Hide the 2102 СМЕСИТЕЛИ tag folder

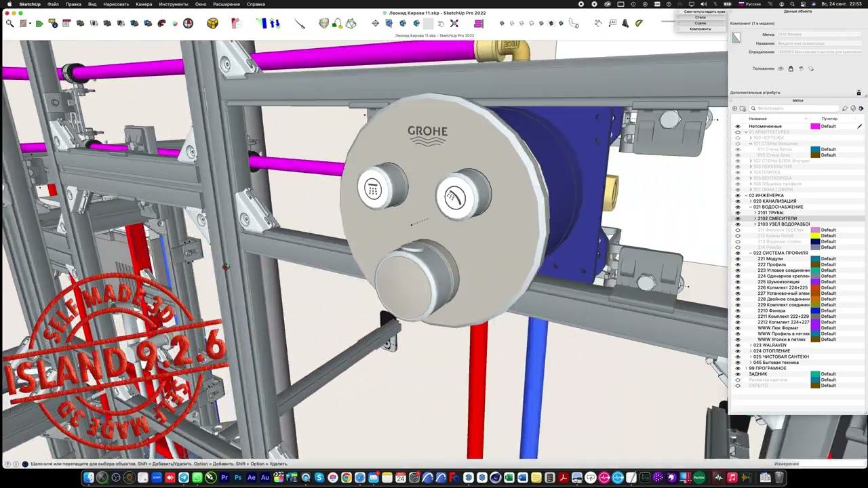point(738,218)
